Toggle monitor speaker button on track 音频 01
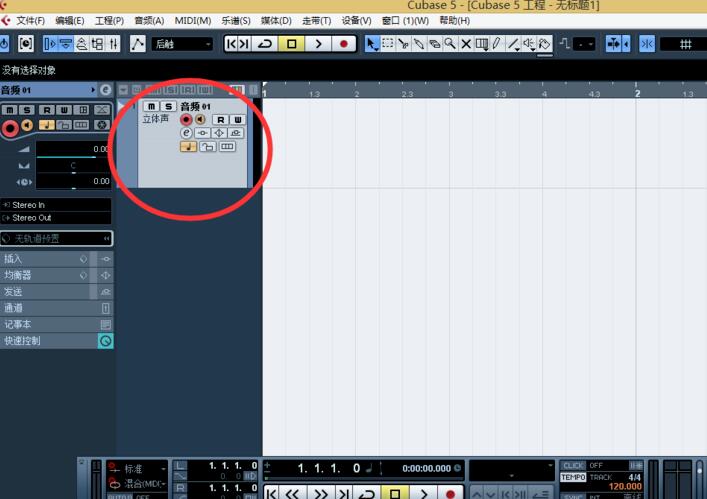Viewport: 707px width, 499px height. 200,119
